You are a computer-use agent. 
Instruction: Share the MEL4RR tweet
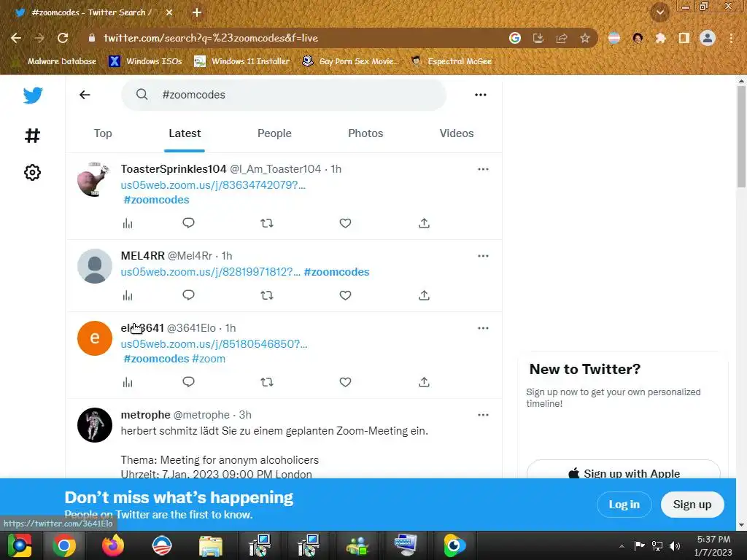(424, 295)
